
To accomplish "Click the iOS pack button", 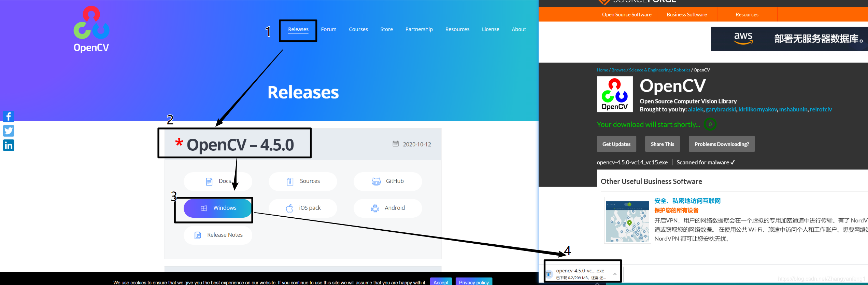I will coord(303,208).
